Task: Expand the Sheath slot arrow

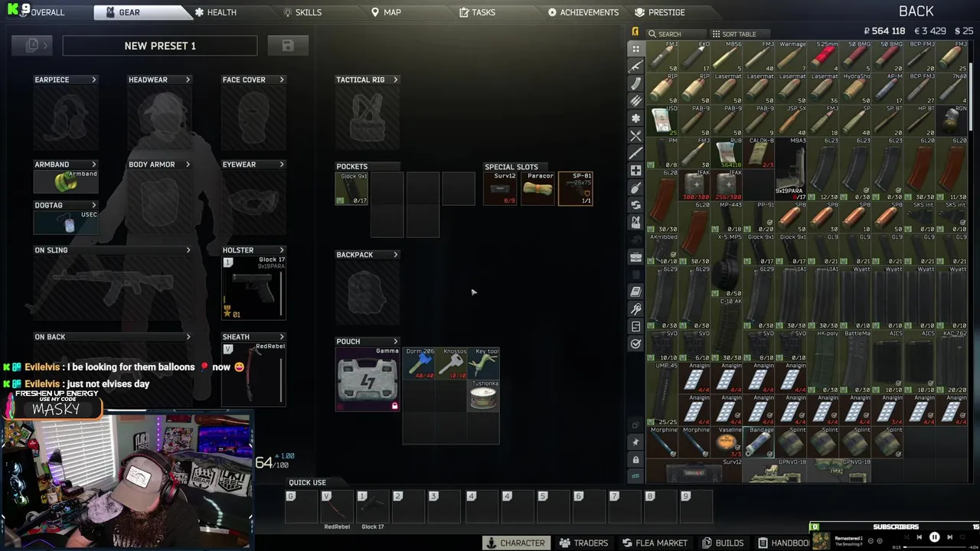Action: 281,337
